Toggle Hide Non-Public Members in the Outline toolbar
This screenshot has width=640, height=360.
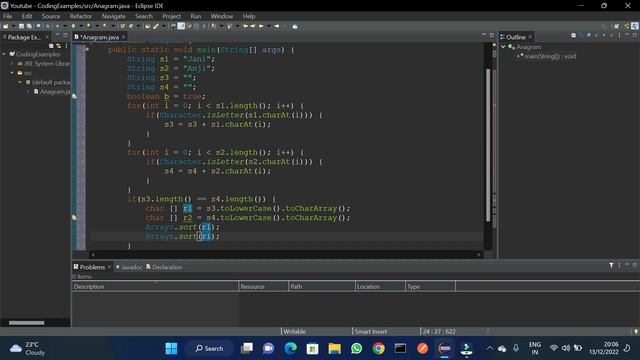pyautogui.click(x=604, y=36)
